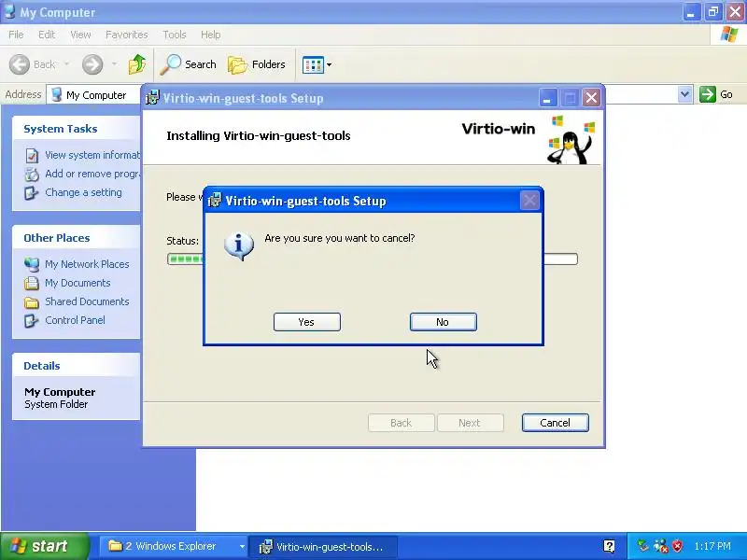The image size is (747, 560).
Task: Click the info icon in the confirmation dialog
Action: click(x=239, y=245)
